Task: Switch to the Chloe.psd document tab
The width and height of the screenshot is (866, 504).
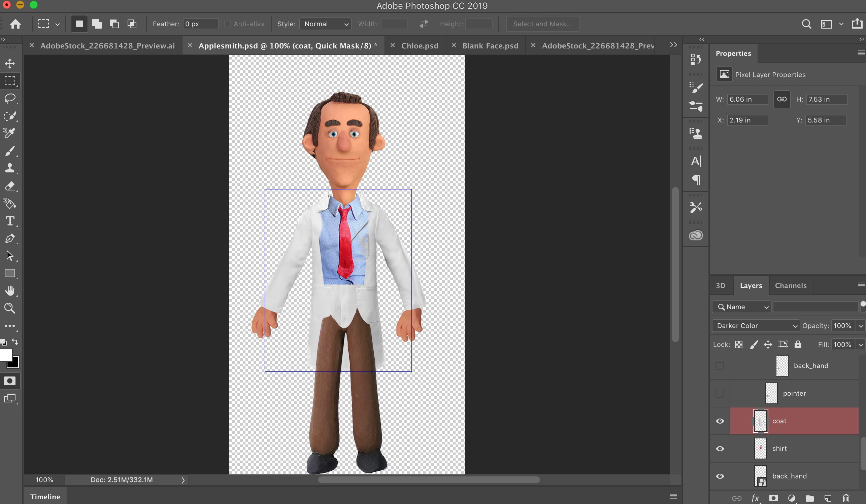Action: point(419,46)
